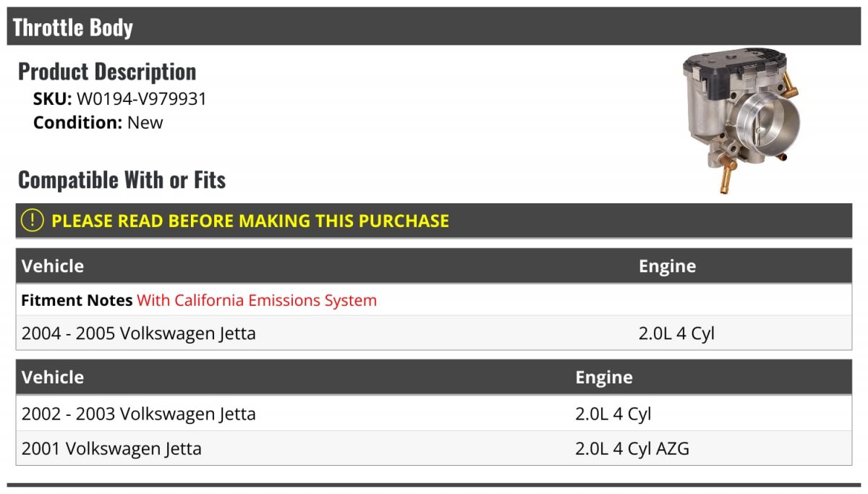
Task: Click the 2.0L 4 Cyl engine for 2002-2003 Jetta
Action: coord(613,414)
